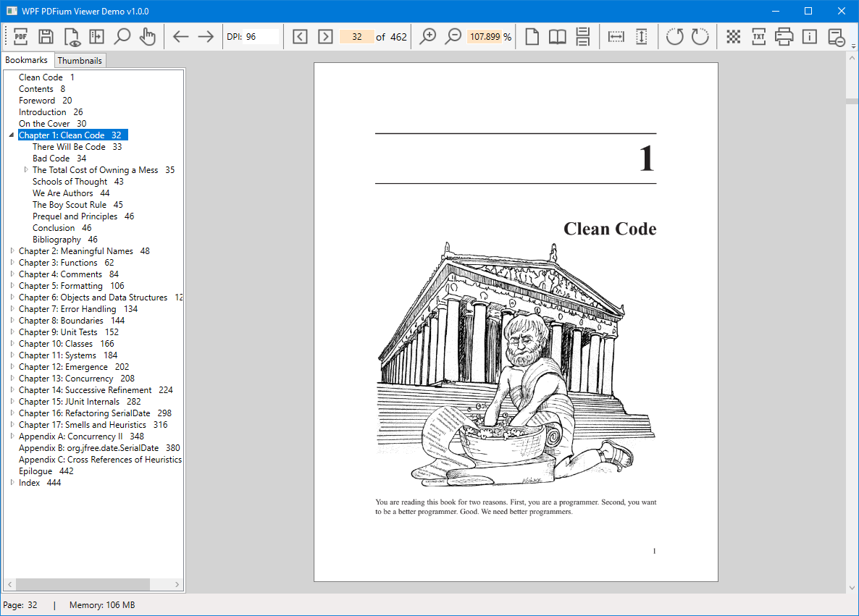Open the Search magnifier tool

(x=122, y=37)
